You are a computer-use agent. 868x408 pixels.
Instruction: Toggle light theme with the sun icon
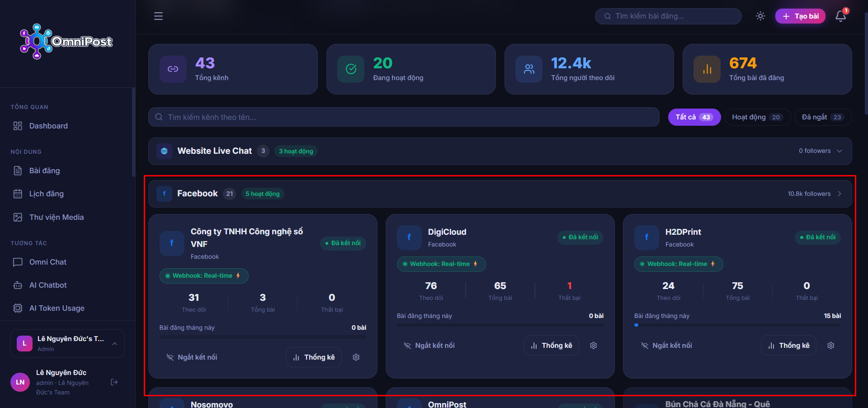tap(760, 16)
